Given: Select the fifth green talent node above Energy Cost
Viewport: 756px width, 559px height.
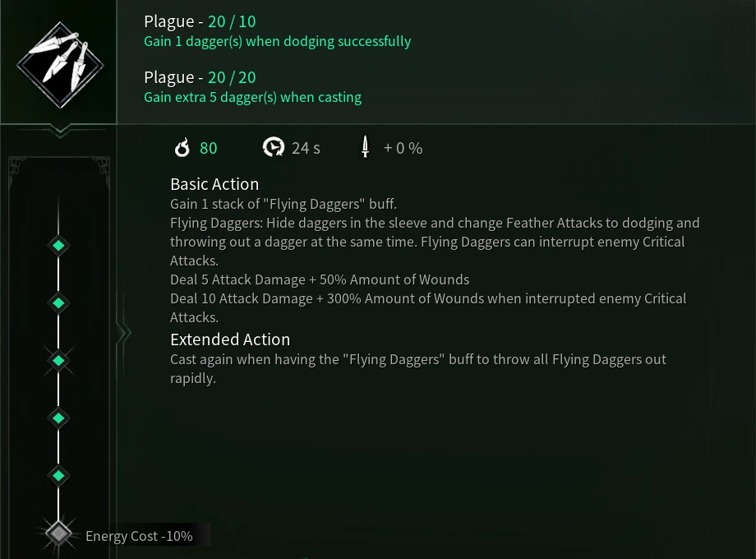Looking at the screenshot, I should click(x=58, y=475).
